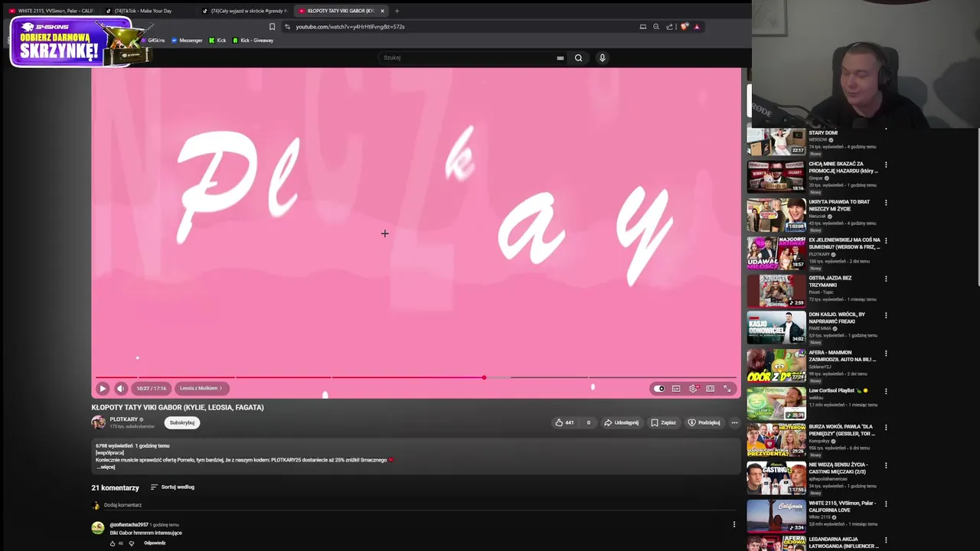This screenshot has height=551, width=980.
Task: Open the 'UKRYTA PRAWDA TO BRAT NISZCZY MI ŻYCIE' thumbnail
Action: click(x=776, y=215)
